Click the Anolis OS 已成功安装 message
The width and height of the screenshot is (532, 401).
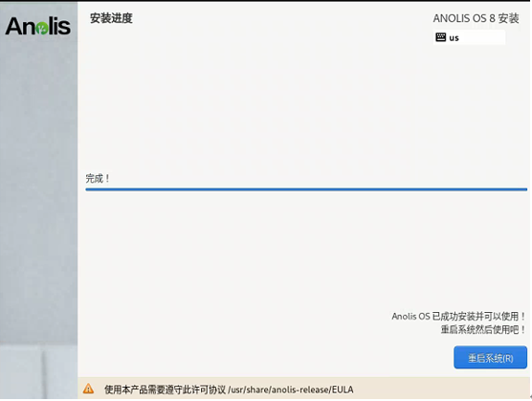(458, 316)
